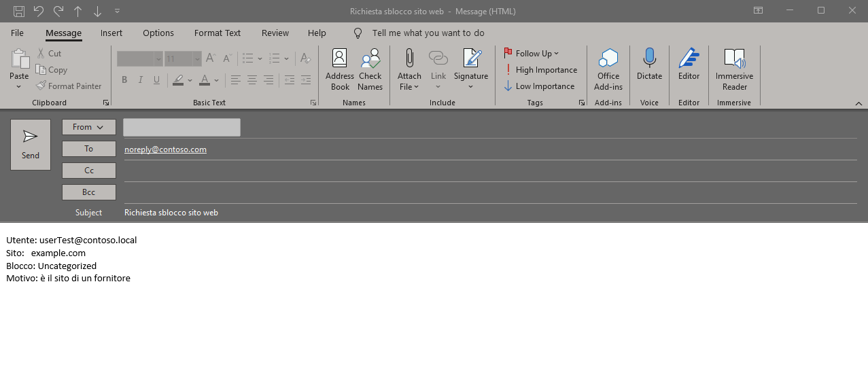Screen dimensions: 868x373
Task: Toggle underline formatting
Action: (157, 80)
